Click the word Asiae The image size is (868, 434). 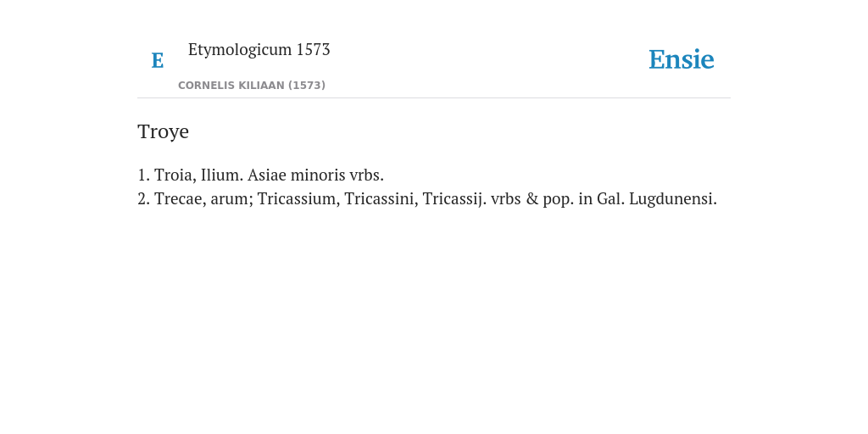(x=267, y=175)
